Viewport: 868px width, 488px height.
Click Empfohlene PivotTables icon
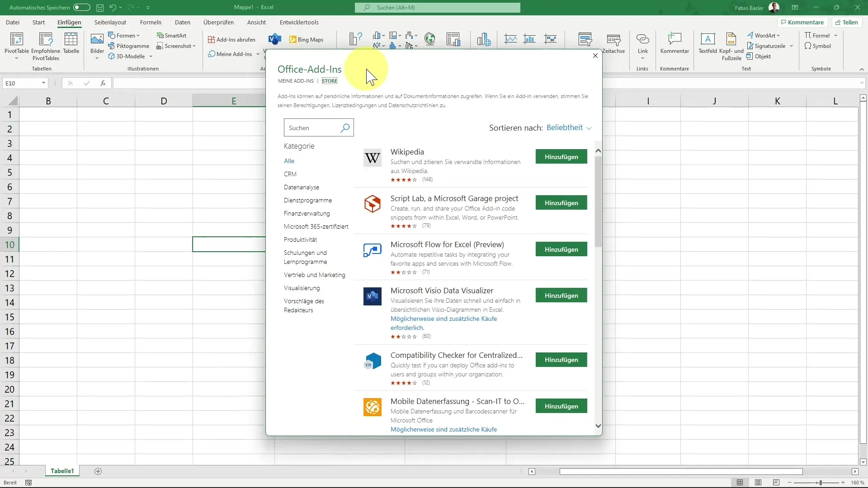(46, 46)
